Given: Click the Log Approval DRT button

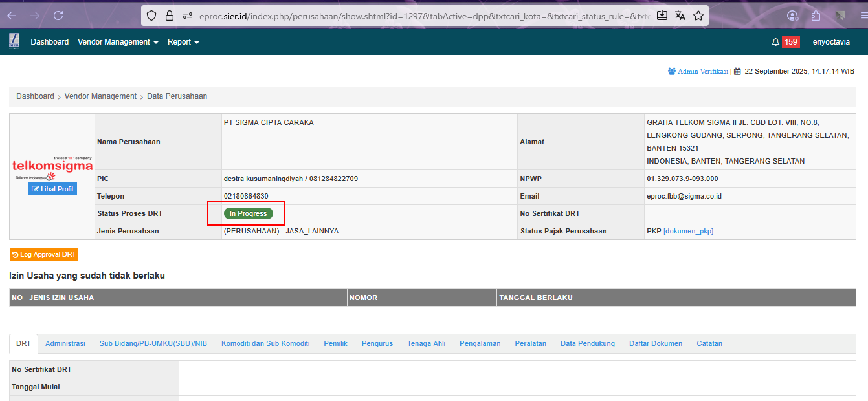Looking at the screenshot, I should click(x=44, y=255).
